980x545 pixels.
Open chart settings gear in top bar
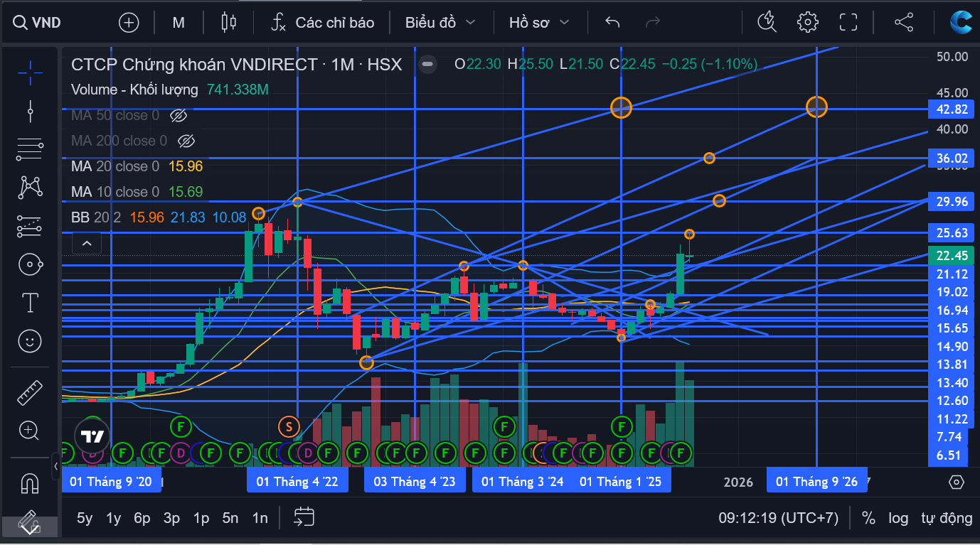tap(808, 23)
